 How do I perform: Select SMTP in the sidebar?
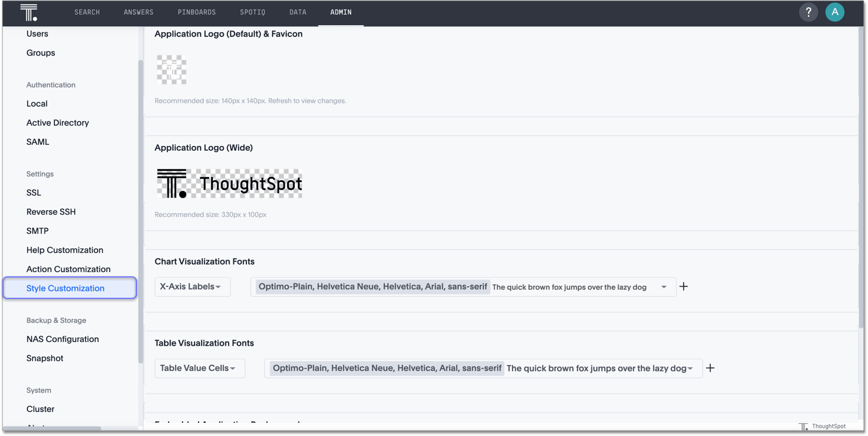click(x=38, y=230)
